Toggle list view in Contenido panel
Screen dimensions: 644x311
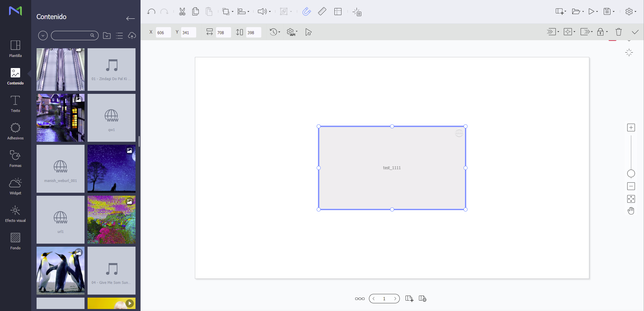(x=119, y=36)
